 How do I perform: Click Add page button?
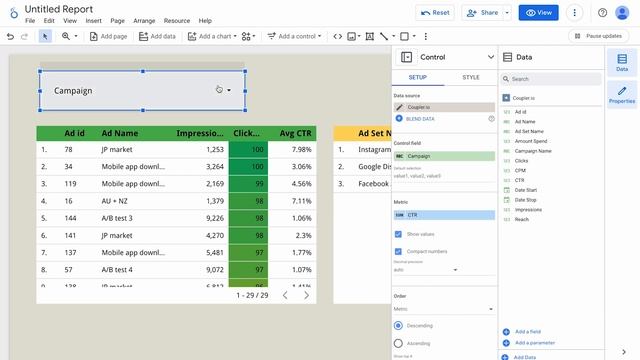tap(109, 36)
